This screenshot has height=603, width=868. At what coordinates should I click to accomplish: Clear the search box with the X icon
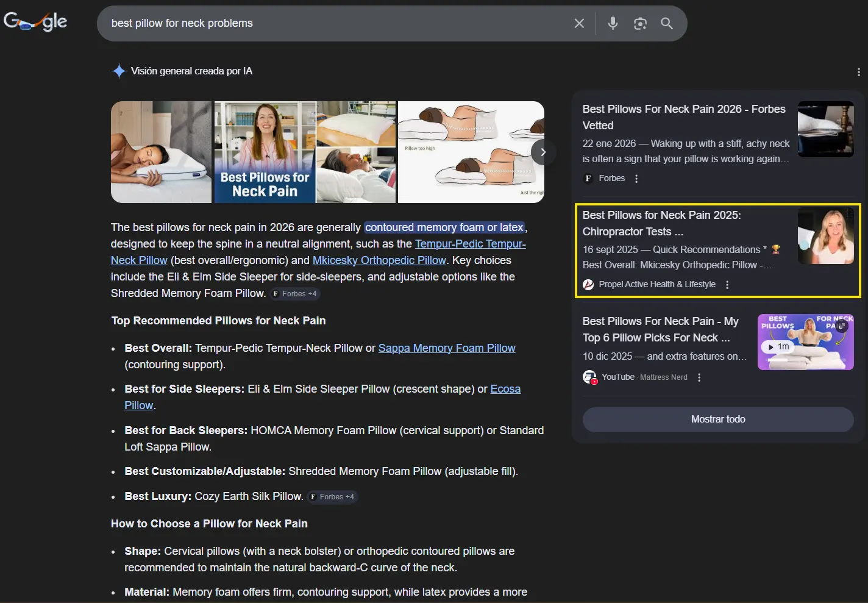click(579, 23)
